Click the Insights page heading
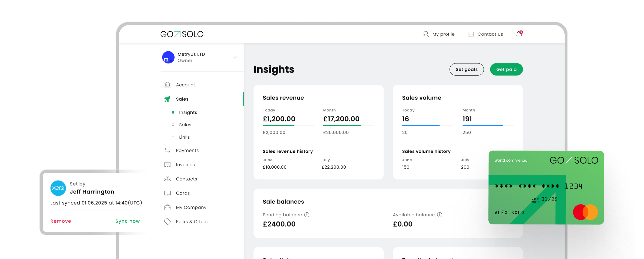 tap(274, 70)
